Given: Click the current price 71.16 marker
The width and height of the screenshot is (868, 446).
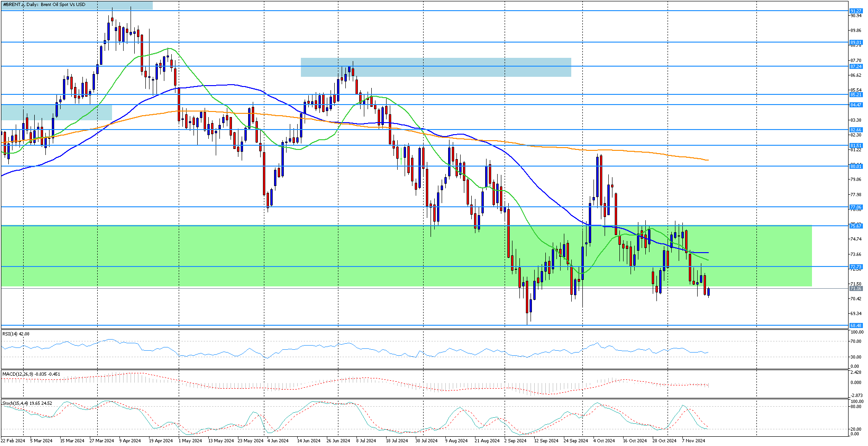Looking at the screenshot, I should pyautogui.click(x=856, y=289).
